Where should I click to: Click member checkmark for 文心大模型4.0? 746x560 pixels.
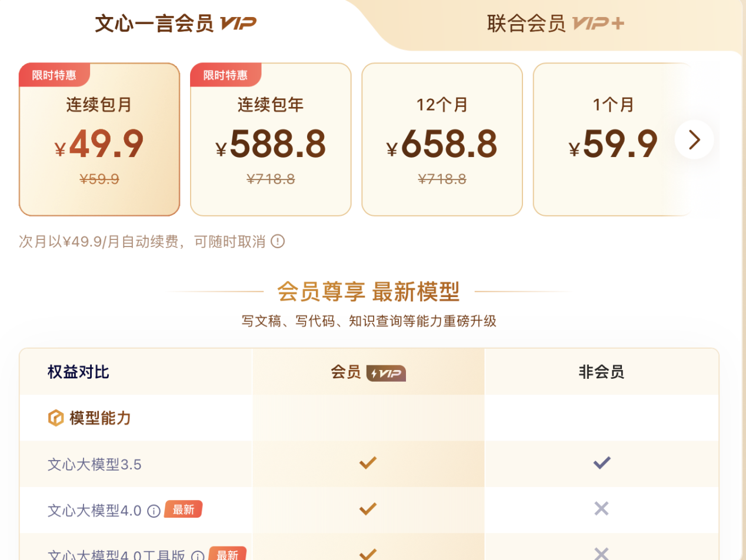pos(368,509)
